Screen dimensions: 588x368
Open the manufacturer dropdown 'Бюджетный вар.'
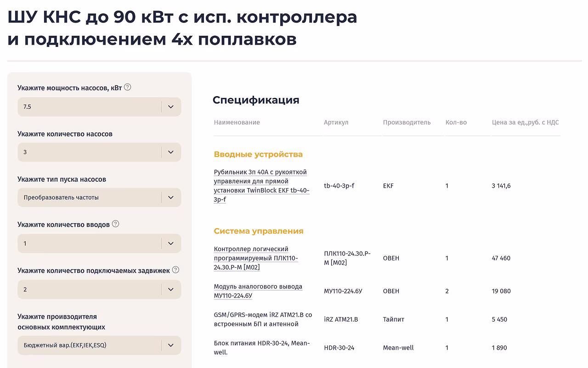click(x=99, y=345)
